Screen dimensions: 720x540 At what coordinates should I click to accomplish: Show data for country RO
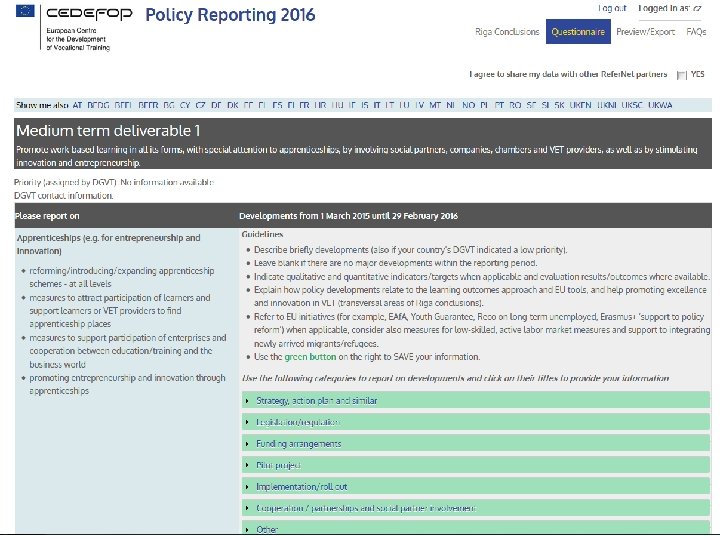click(x=515, y=105)
